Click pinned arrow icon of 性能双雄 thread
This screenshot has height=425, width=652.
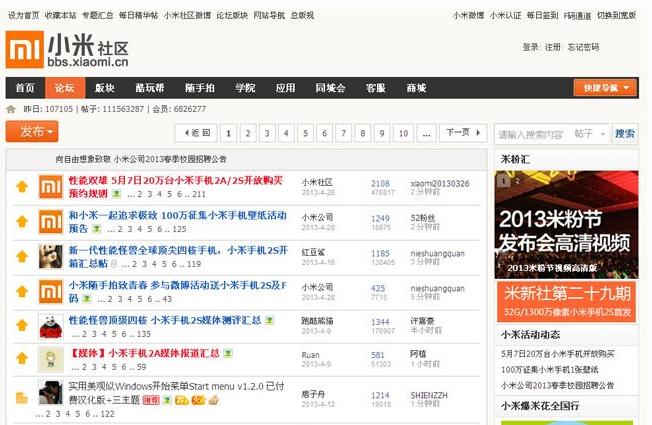[22, 186]
